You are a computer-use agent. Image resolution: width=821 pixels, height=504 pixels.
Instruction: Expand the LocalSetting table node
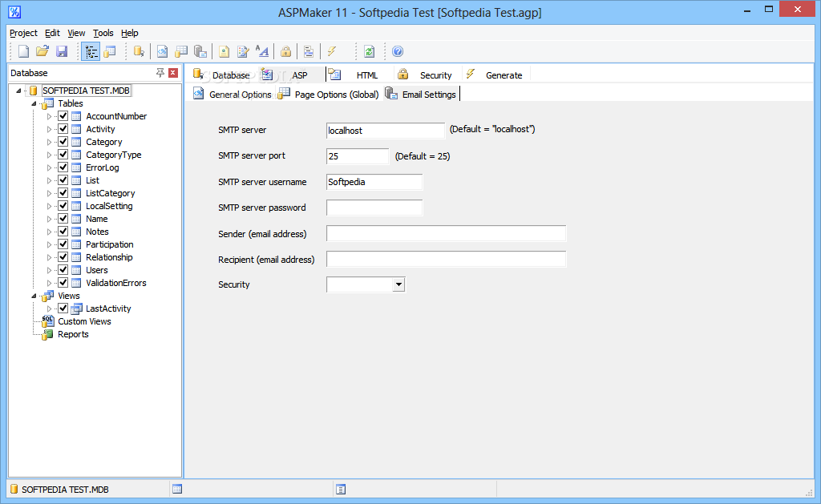pos(49,206)
